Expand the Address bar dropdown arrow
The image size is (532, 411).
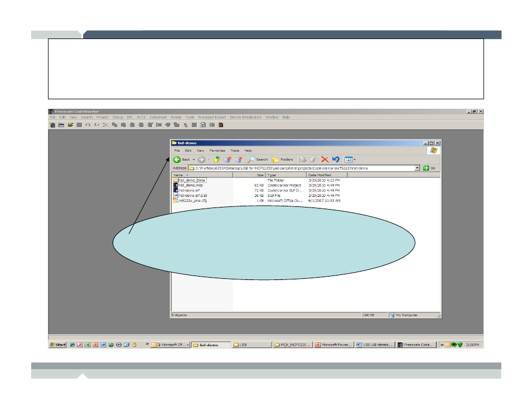pos(417,168)
